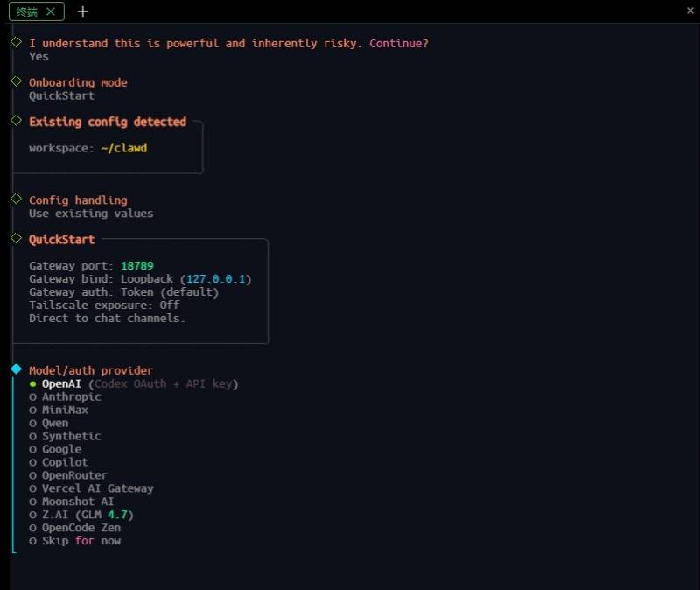Click the 'Direct to chat channels.' line
The image size is (700, 590).
[x=107, y=319]
